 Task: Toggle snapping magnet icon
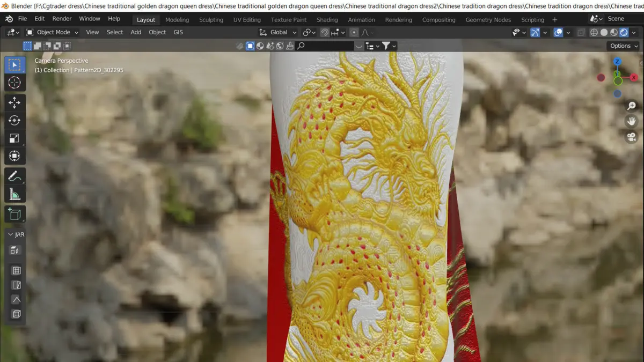click(x=325, y=32)
